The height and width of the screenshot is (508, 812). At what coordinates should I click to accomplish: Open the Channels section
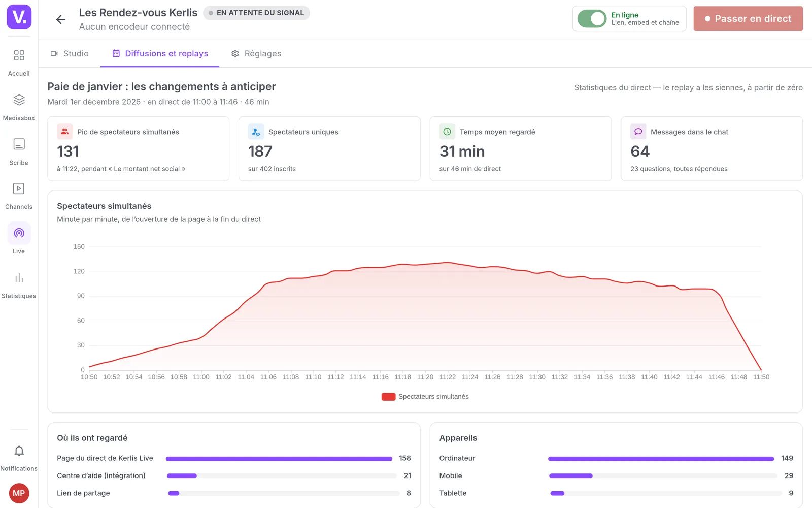pos(19,196)
